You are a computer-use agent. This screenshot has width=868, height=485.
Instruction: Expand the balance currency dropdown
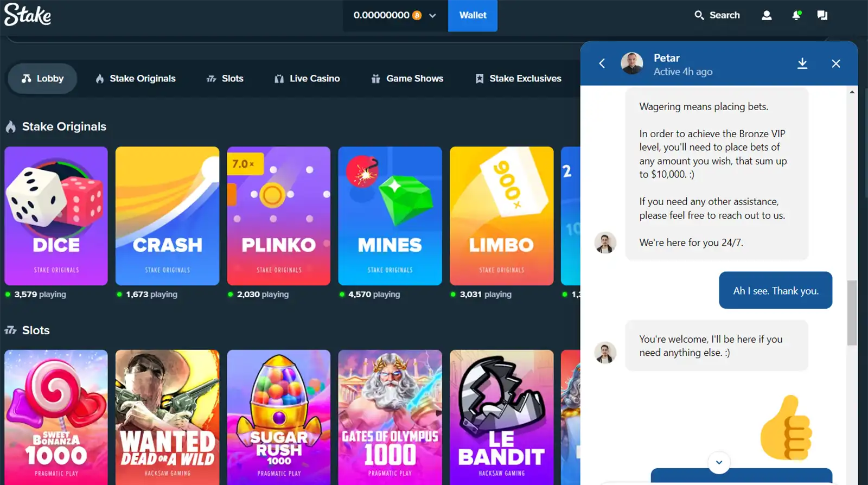coord(432,16)
